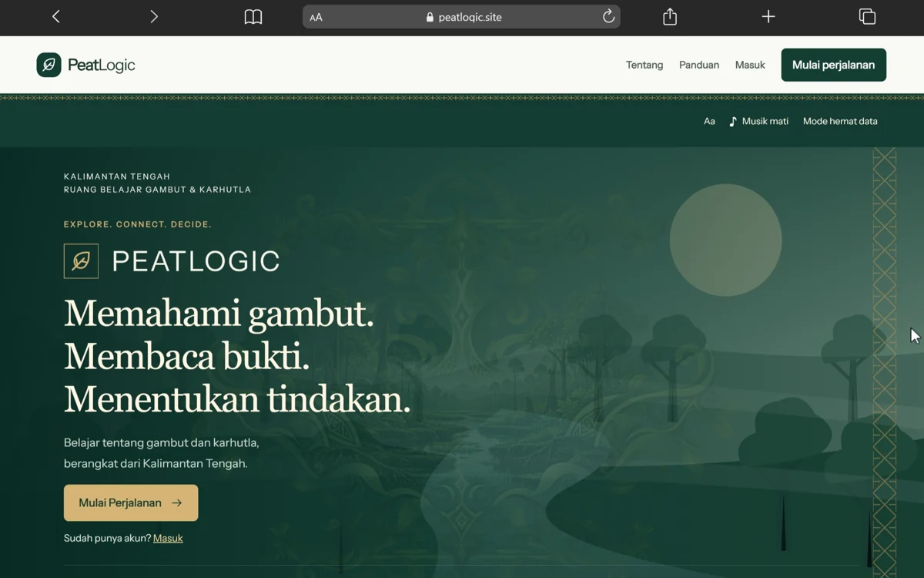Open the Tentang nav item

coord(644,65)
